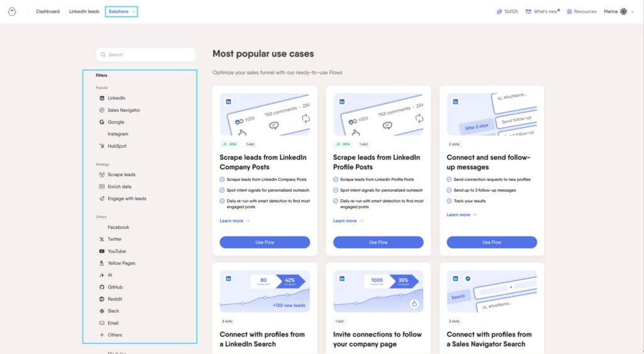This screenshot has height=354, width=644.
Task: Open the LinkedIn leads menu item
Action: point(84,11)
